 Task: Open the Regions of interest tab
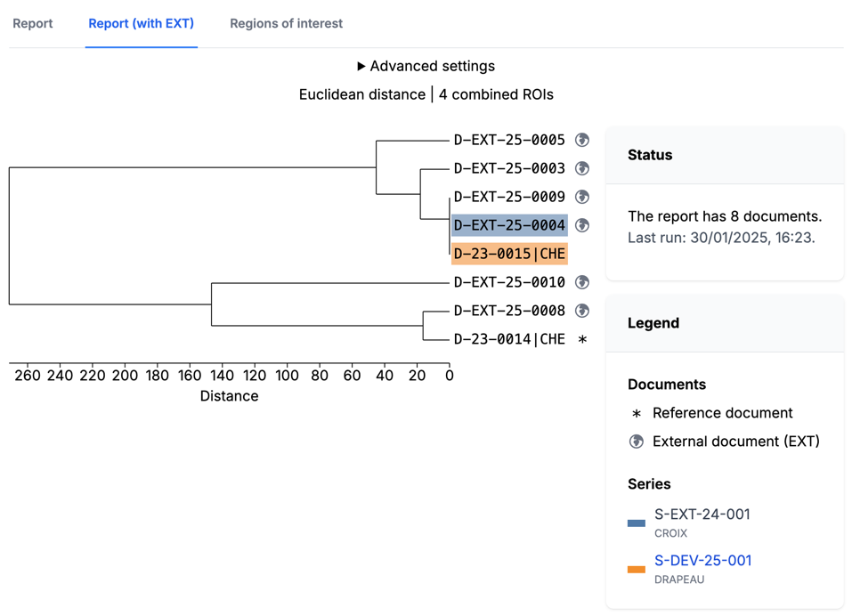pyautogui.click(x=285, y=23)
